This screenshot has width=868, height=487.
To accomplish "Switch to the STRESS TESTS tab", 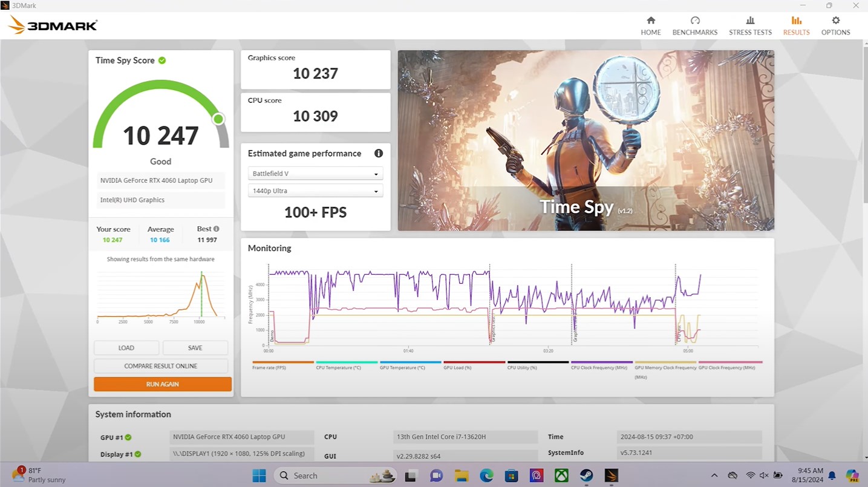I will point(750,26).
